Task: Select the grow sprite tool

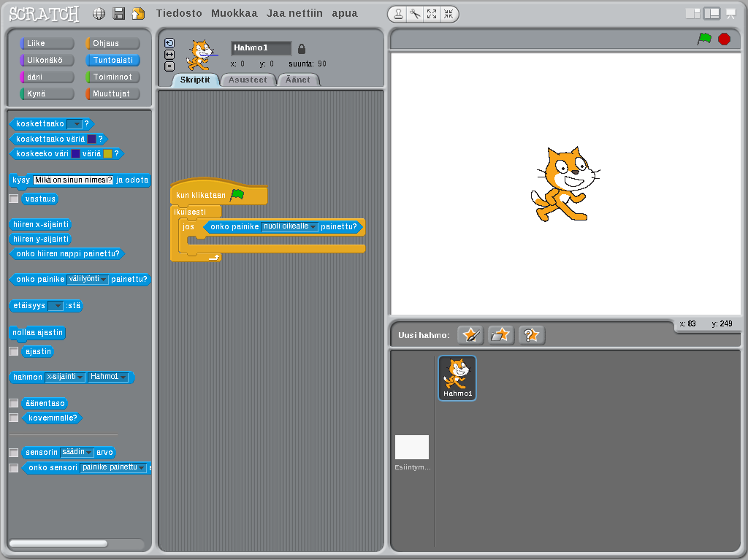Action: [x=432, y=15]
